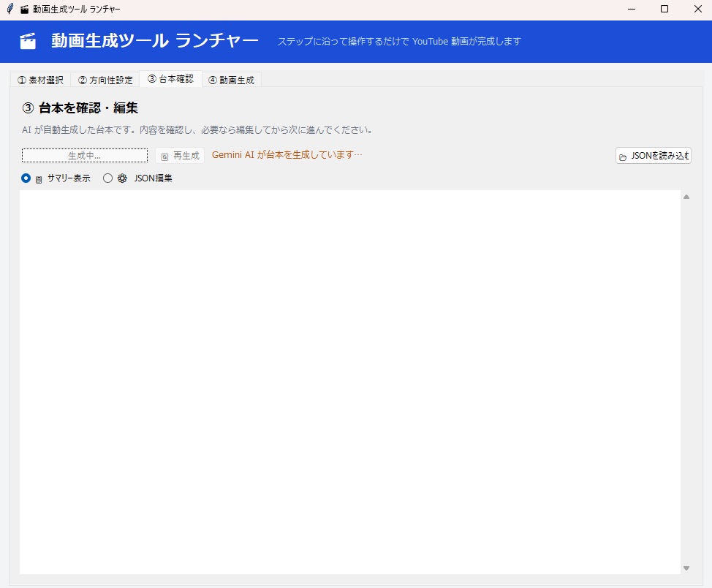The image size is (712, 588).
Task: Minimize the launcher window
Action: click(631, 9)
